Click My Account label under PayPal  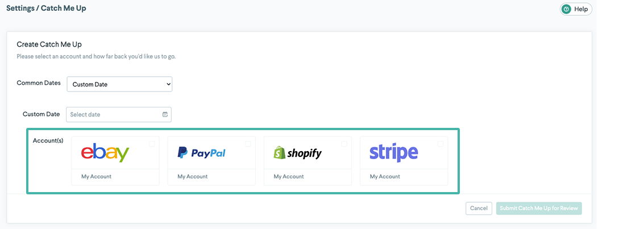(193, 177)
